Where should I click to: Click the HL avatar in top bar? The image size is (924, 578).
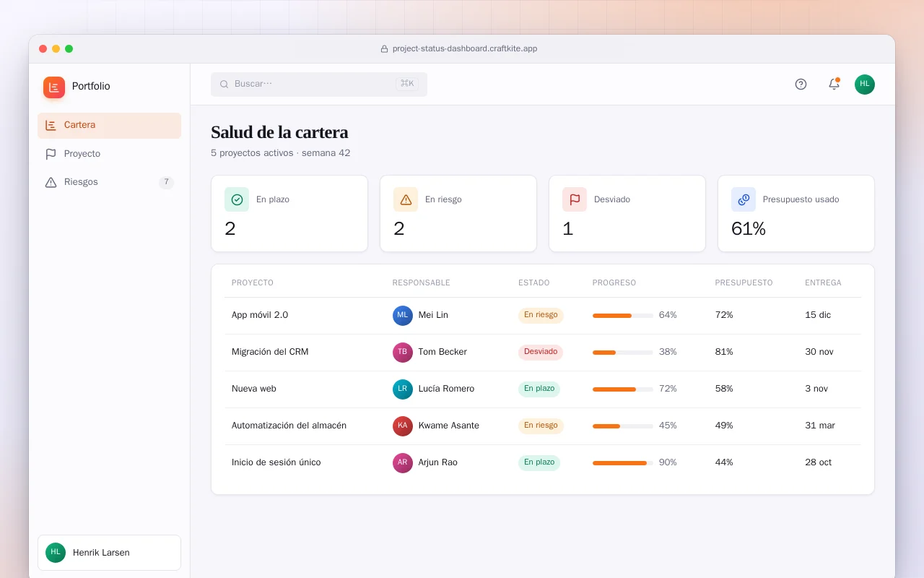tap(865, 85)
